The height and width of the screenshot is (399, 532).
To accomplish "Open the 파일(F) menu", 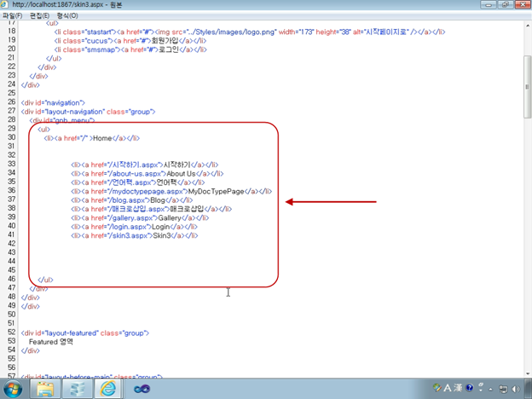I will click(x=12, y=15).
